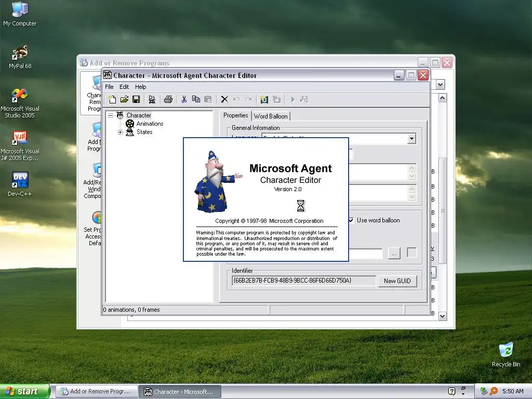The image size is (532, 399).
Task: Print using the printer toolbar icon
Action: [x=168, y=99]
